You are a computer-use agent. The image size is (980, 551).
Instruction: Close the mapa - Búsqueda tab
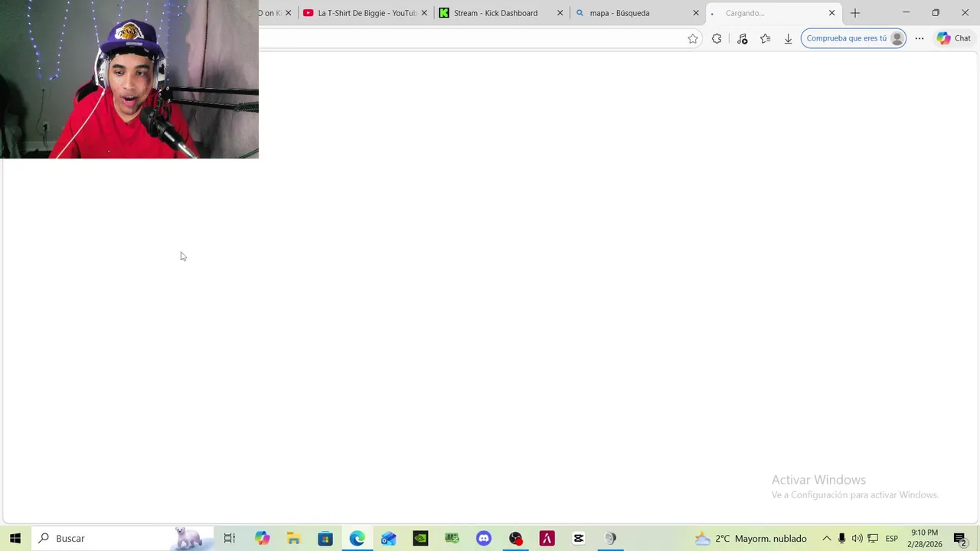point(696,13)
